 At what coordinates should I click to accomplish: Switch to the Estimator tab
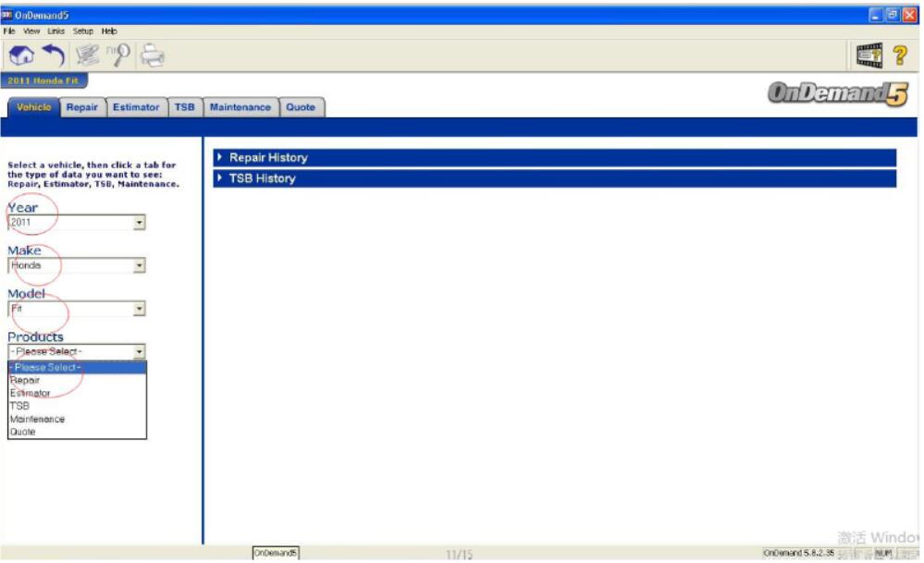pyautogui.click(x=136, y=107)
